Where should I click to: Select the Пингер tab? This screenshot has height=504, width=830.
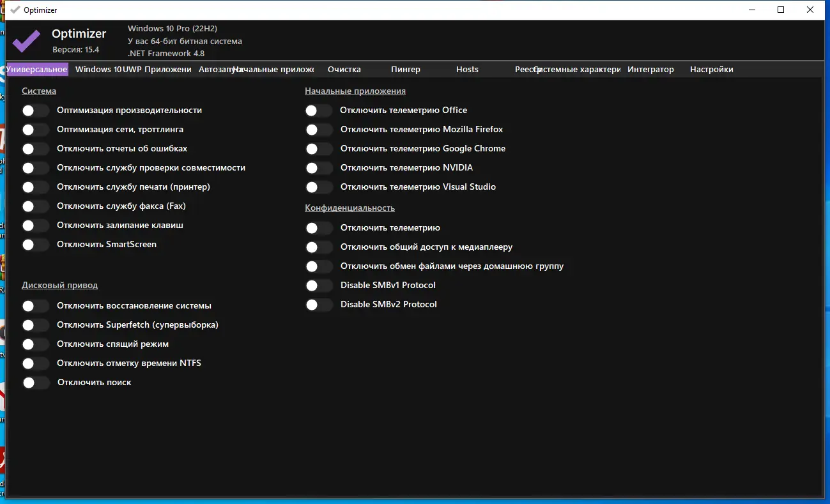(x=405, y=70)
